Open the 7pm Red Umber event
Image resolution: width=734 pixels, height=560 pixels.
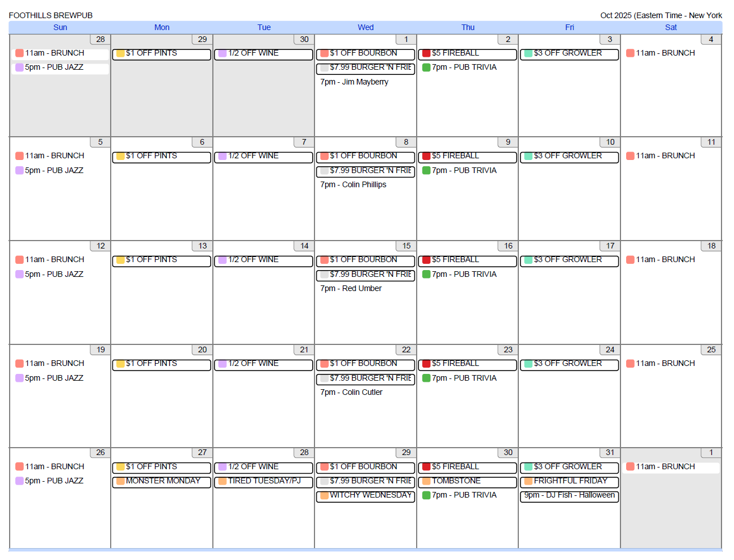[x=351, y=288]
